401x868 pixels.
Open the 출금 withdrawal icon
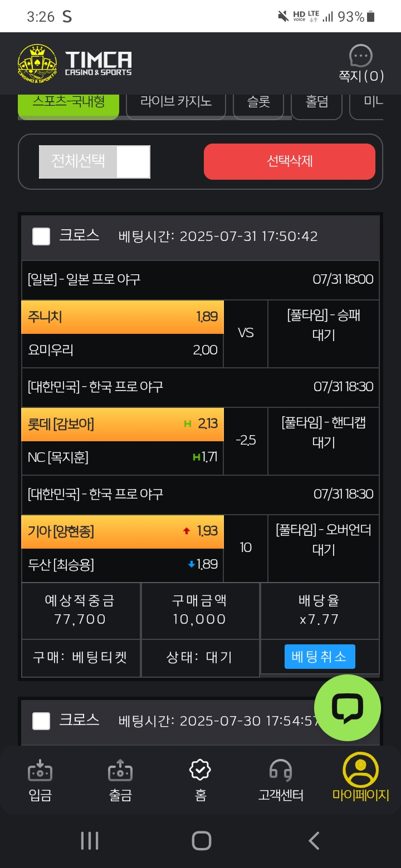pos(120,771)
